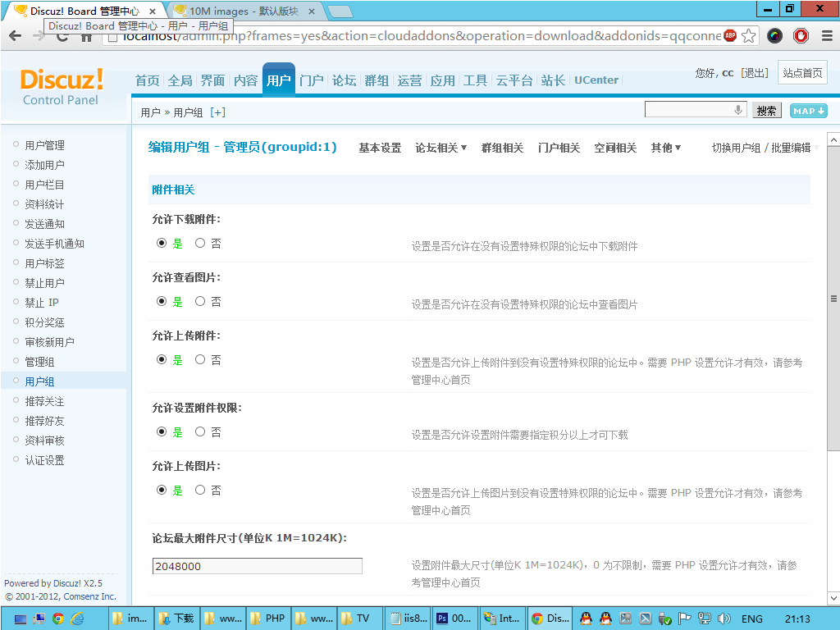
Task: Click the 搜索 search button
Action: pos(767,111)
